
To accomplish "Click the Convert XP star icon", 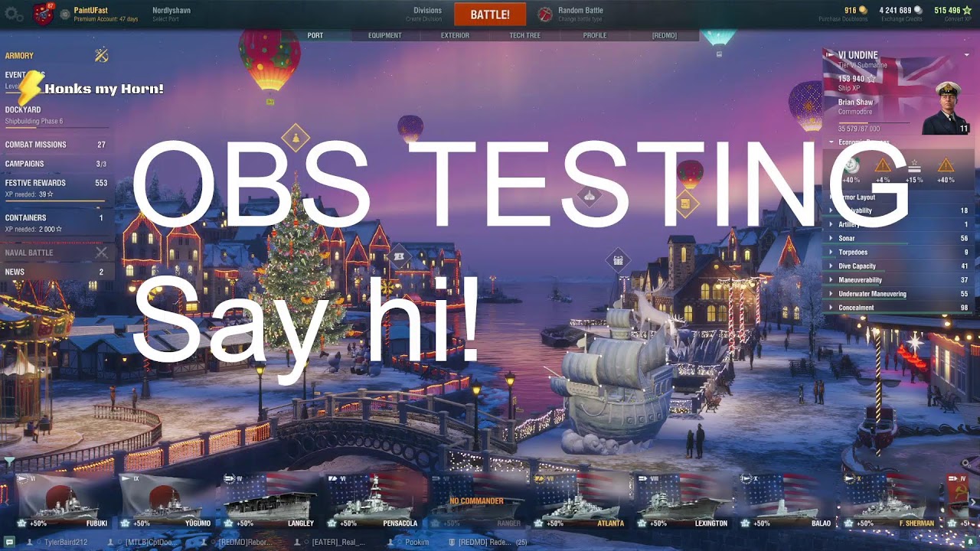I will (x=967, y=11).
